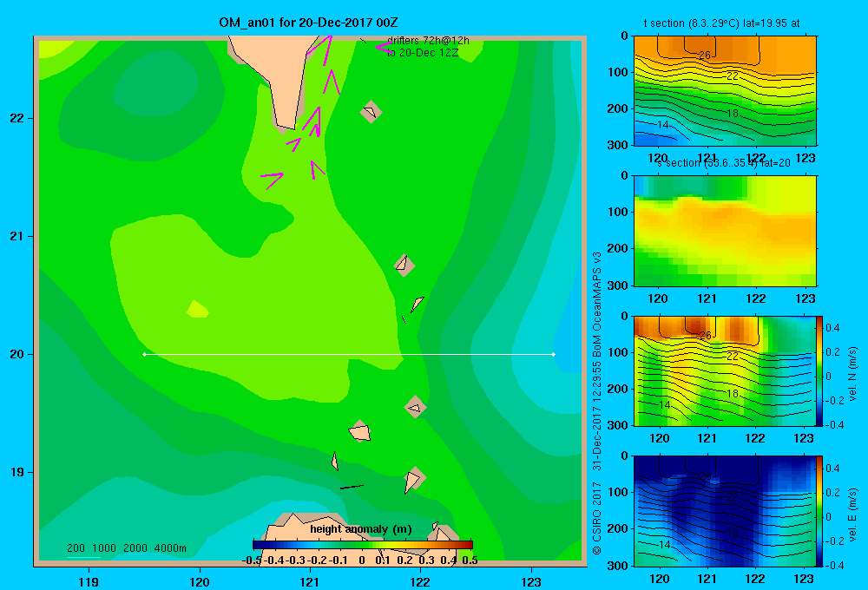Click latitude label 21 on the map axis
Screen dimensions: 868x590
17,236
